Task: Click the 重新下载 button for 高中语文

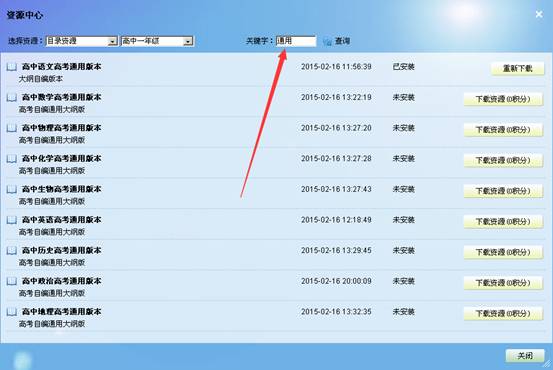Action: tap(517, 68)
